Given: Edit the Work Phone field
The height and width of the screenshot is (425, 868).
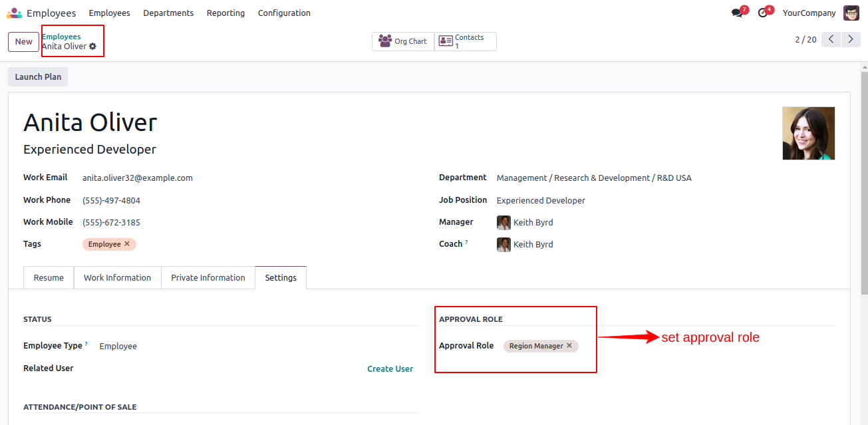Looking at the screenshot, I should coord(251,200).
